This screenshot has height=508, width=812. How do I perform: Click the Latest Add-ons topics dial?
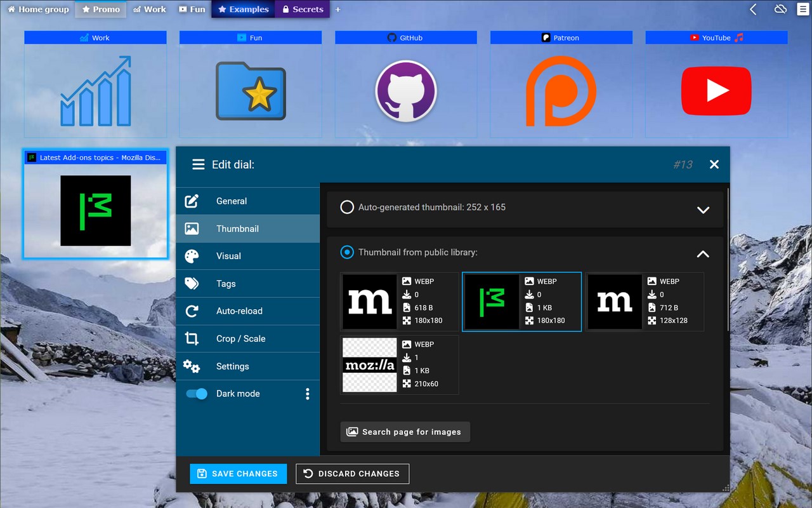tap(95, 204)
